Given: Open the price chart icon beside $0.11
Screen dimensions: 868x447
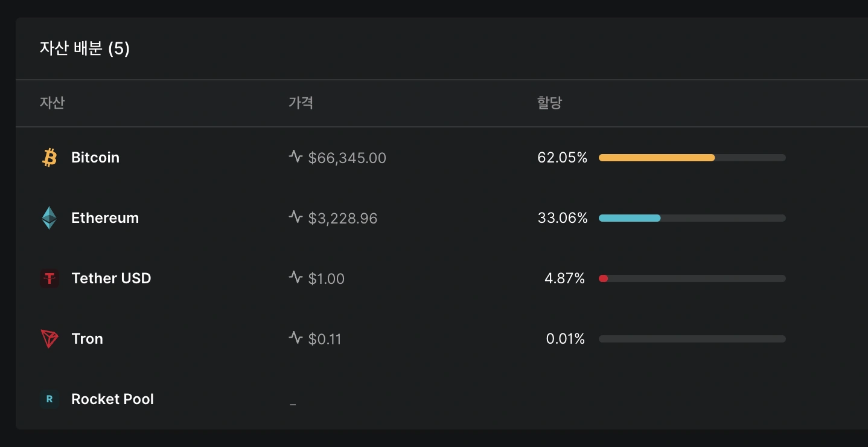Looking at the screenshot, I should coord(295,338).
